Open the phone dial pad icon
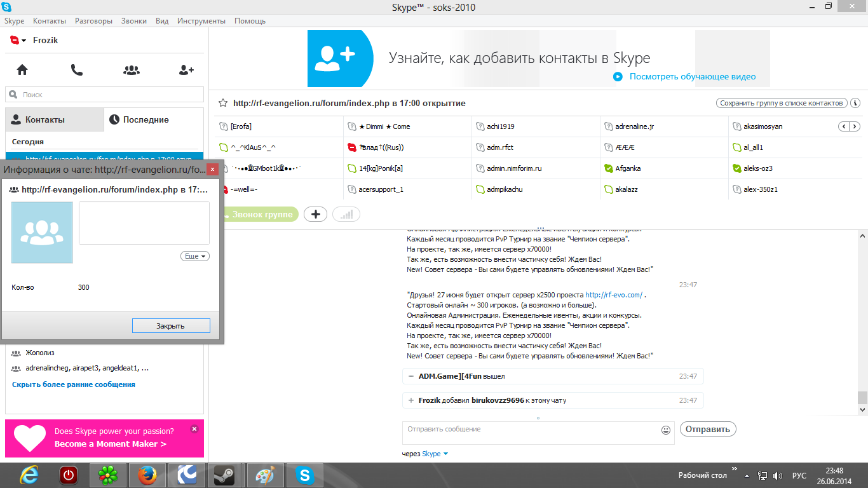The image size is (868, 488). pos(77,70)
